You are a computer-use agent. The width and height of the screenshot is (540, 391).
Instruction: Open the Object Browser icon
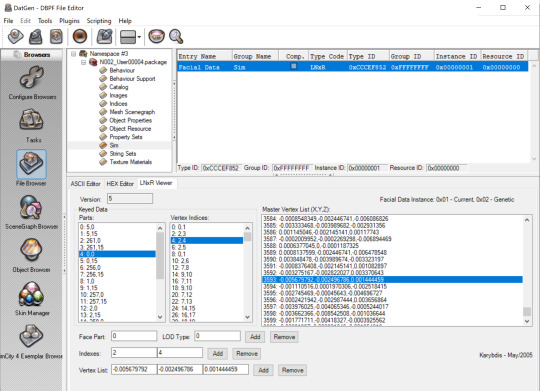tap(31, 250)
